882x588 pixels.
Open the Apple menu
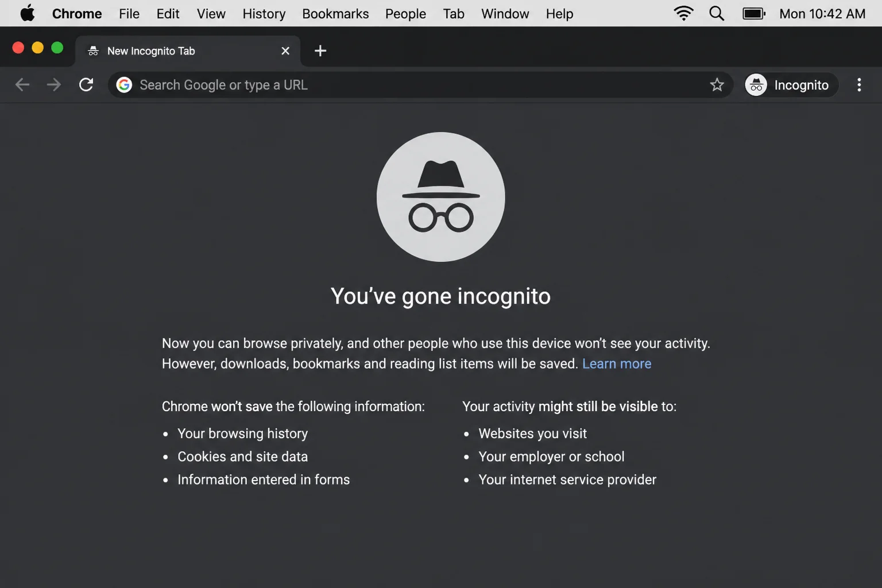(27, 13)
